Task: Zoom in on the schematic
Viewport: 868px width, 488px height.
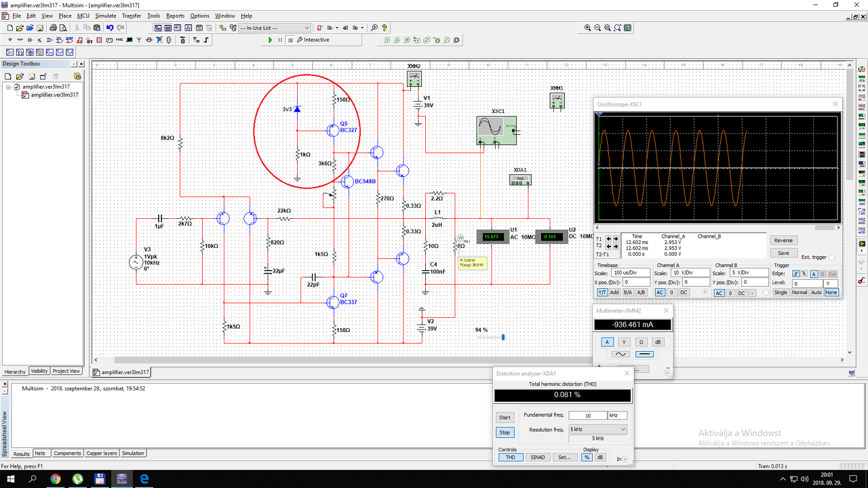Action: 587,28
